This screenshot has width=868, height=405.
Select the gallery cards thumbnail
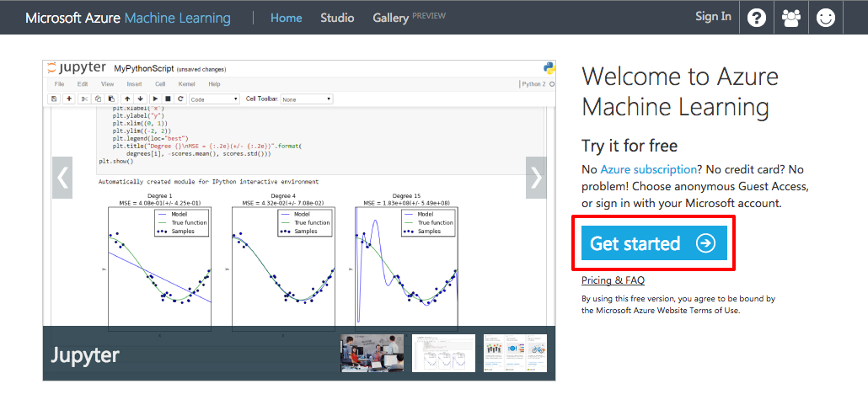(x=515, y=353)
